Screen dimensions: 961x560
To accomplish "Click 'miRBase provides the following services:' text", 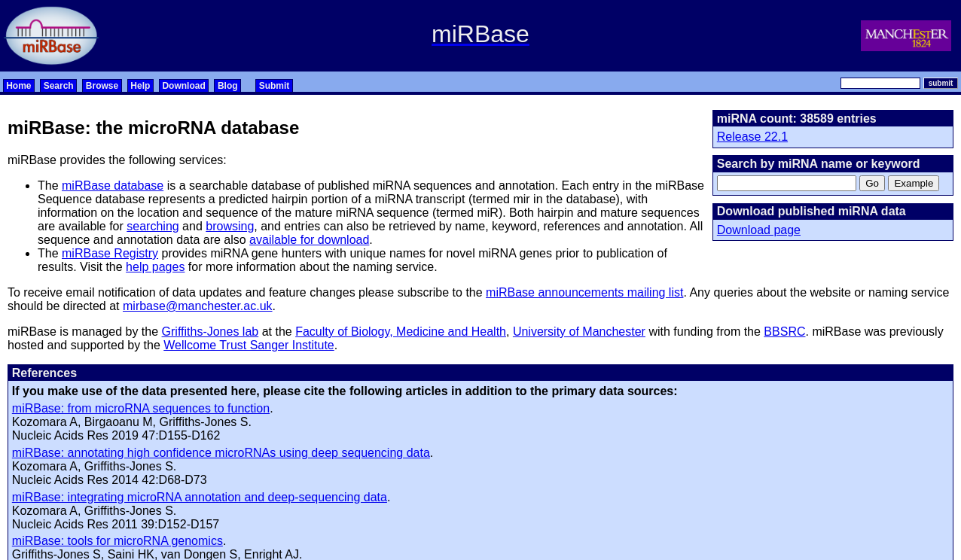I will [117, 160].
